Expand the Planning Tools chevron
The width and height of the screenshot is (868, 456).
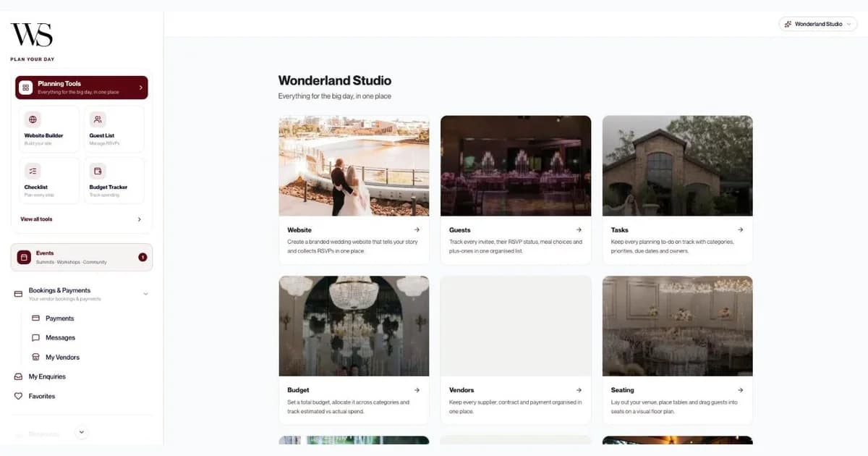click(140, 88)
